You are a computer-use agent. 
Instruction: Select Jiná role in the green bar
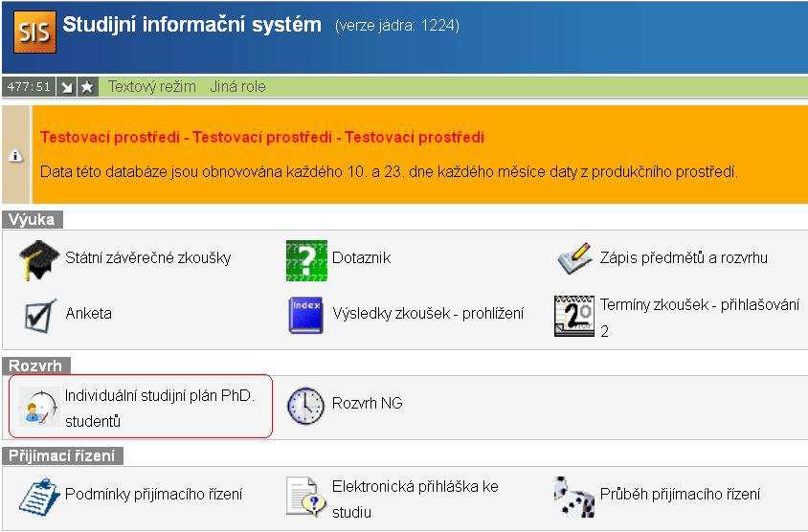pos(238,86)
